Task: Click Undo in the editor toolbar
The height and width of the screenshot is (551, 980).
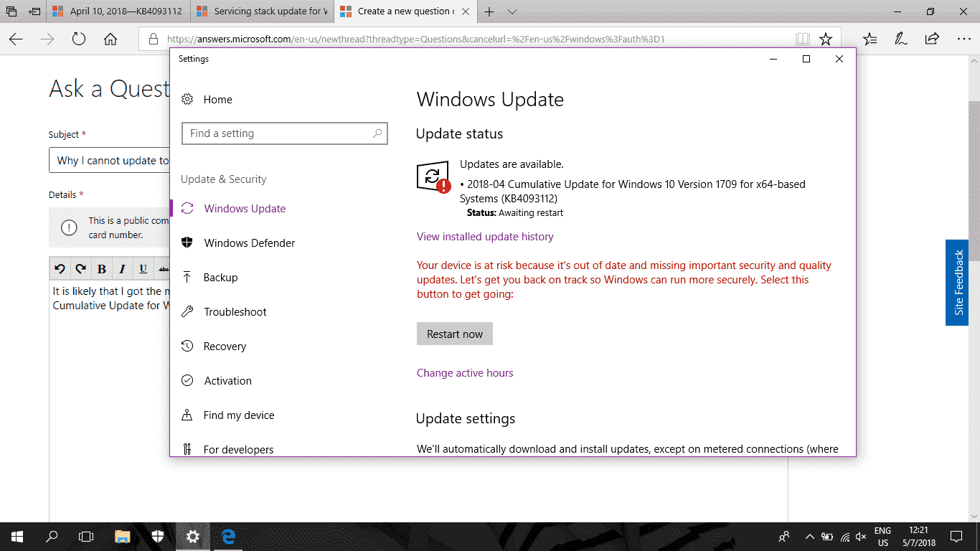Action: (60, 269)
